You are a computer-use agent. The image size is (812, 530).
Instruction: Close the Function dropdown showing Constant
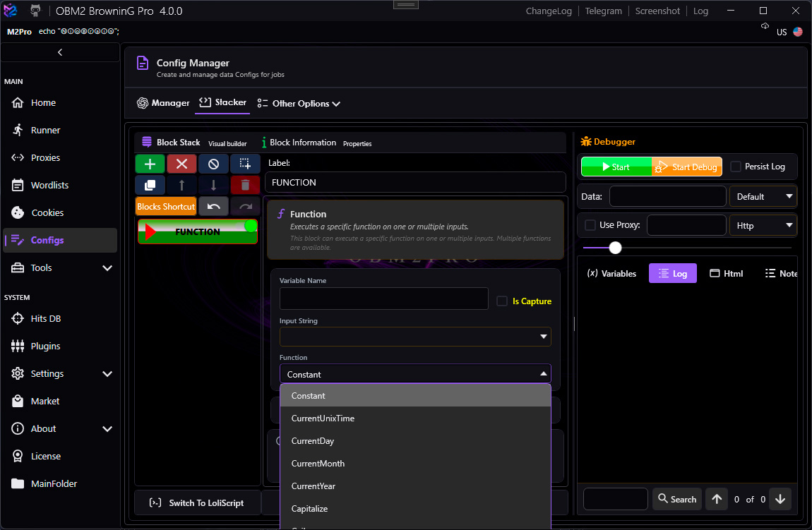click(415, 374)
